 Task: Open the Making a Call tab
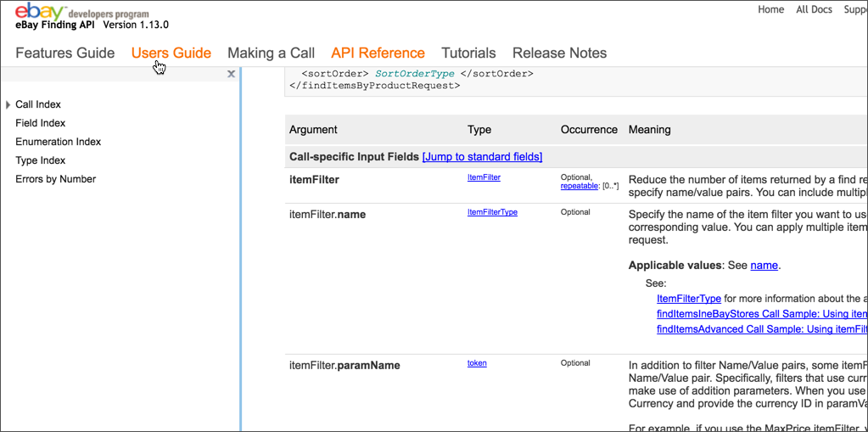(271, 53)
